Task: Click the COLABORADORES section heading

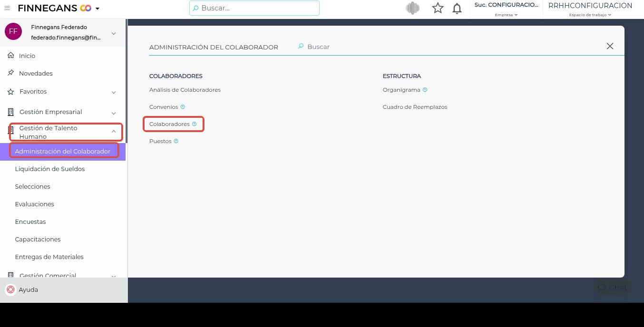Action: [x=176, y=76]
